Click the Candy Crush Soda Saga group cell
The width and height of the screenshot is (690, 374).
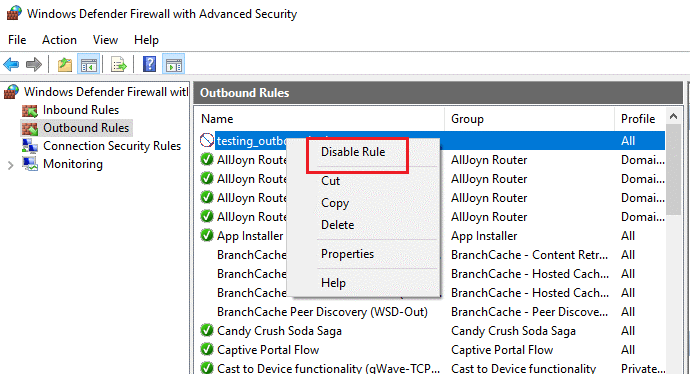pos(513,330)
